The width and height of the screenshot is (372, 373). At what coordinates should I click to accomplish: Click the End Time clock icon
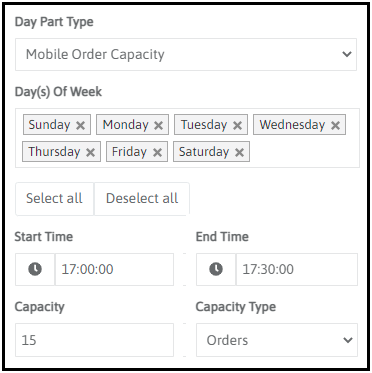(x=216, y=269)
